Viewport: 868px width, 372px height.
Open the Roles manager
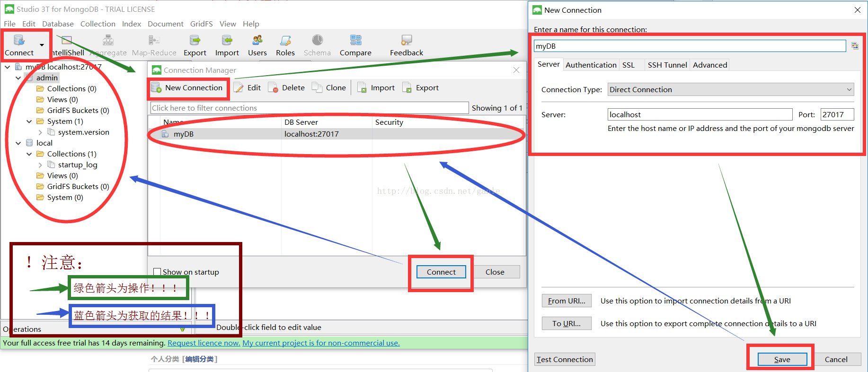pyautogui.click(x=285, y=45)
